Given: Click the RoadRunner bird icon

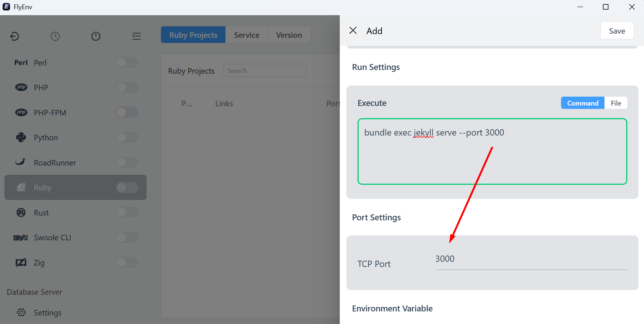Looking at the screenshot, I should coord(20,162).
